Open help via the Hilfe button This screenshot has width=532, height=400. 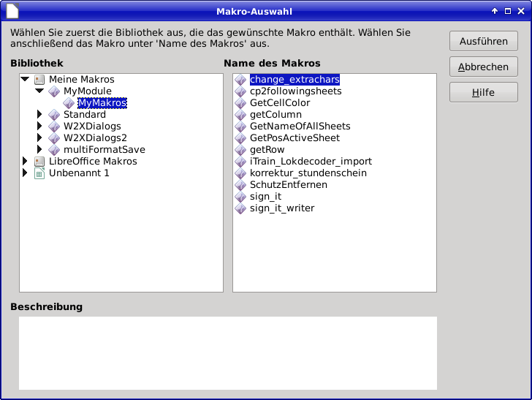(483, 93)
